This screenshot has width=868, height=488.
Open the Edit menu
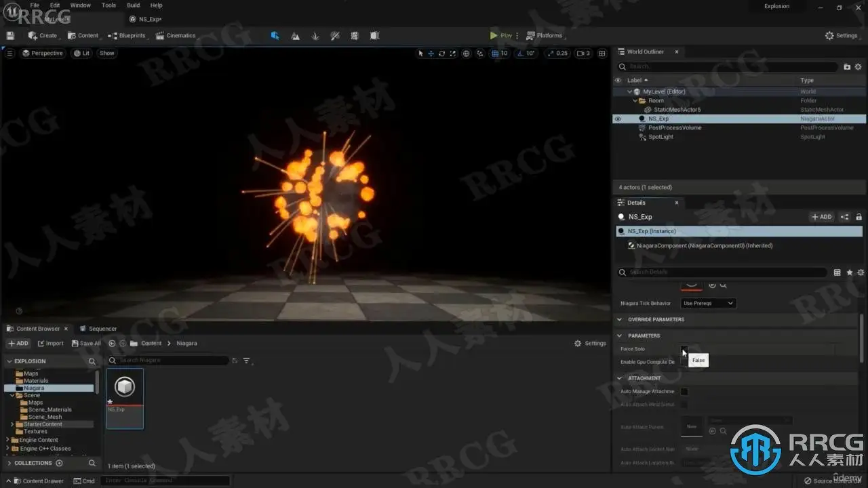tap(55, 5)
